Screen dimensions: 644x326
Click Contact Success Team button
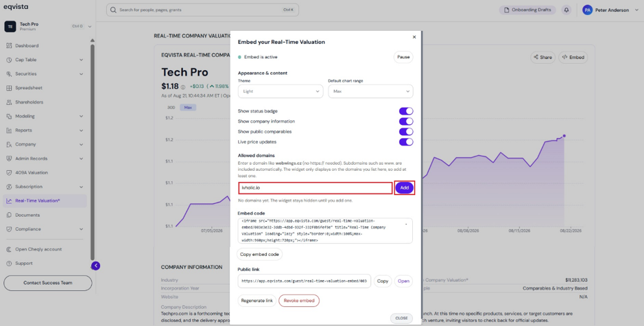[47, 283]
